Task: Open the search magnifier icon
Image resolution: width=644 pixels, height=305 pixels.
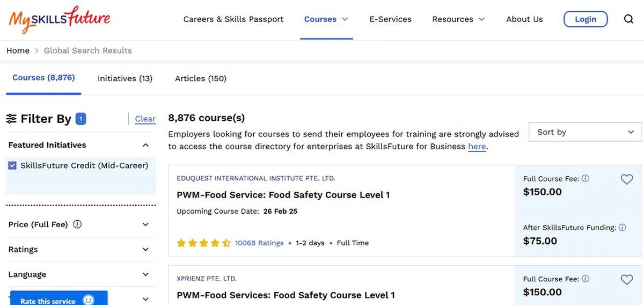Action: pyautogui.click(x=628, y=19)
